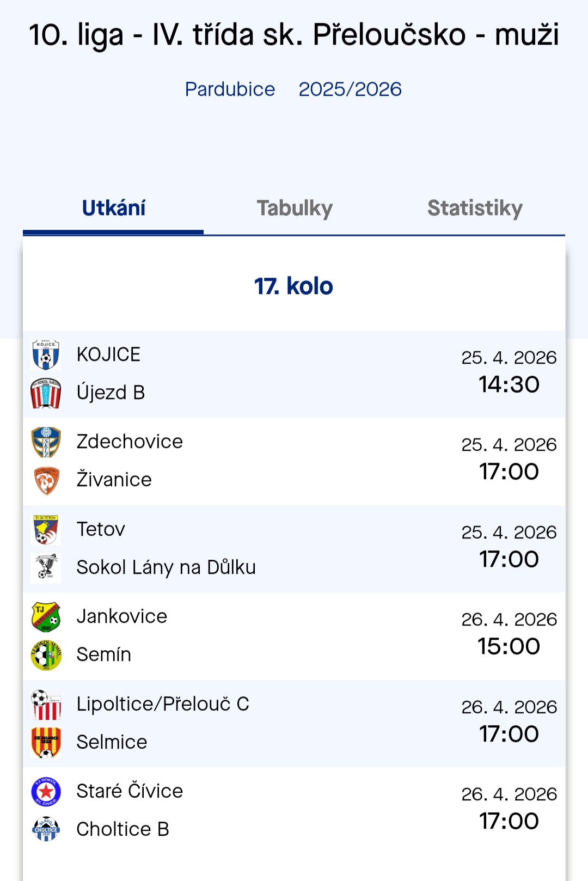Click the Jankovice club logo
Screen dimensions: 588x881
pos(46,617)
